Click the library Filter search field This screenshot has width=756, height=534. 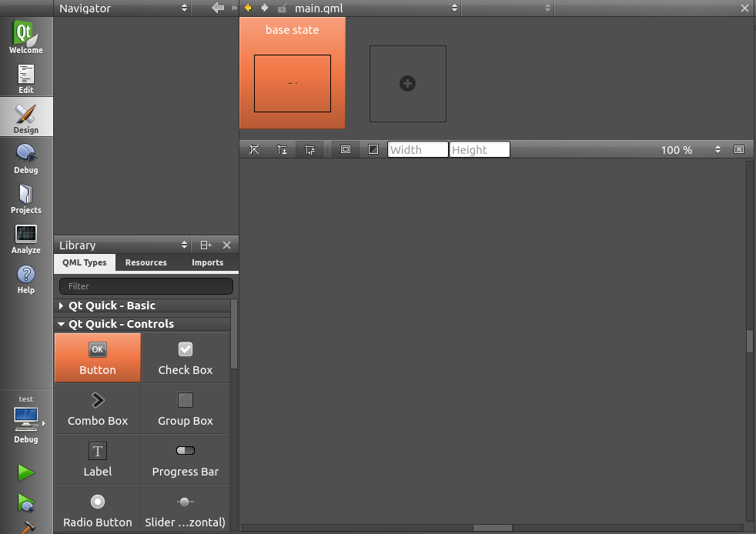click(146, 286)
